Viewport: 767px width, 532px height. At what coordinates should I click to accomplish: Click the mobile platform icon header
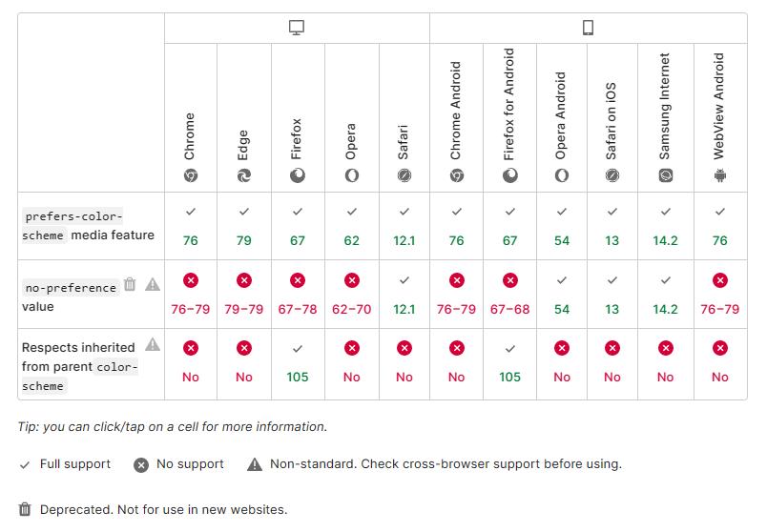pos(588,29)
